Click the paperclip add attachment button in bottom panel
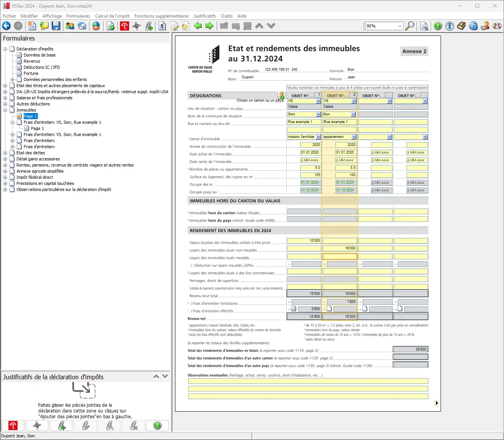The height and width of the screenshot is (440, 504). click(x=62, y=425)
